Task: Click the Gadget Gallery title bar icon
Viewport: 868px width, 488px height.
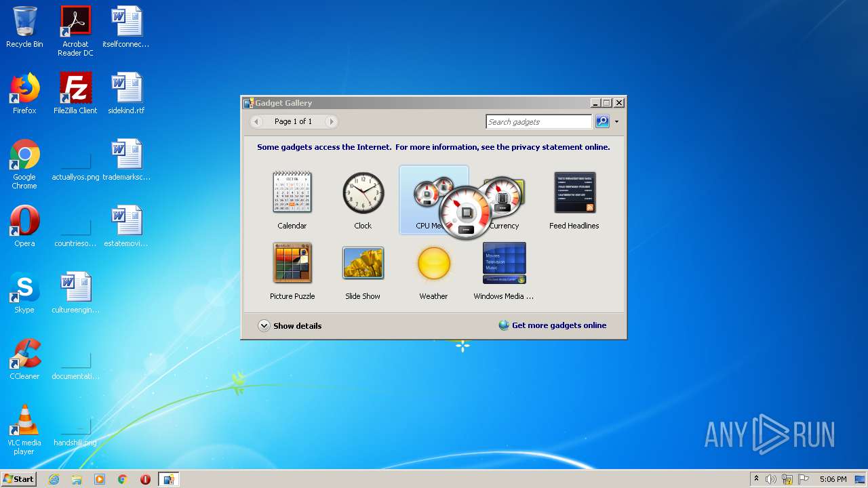Action: click(248, 103)
